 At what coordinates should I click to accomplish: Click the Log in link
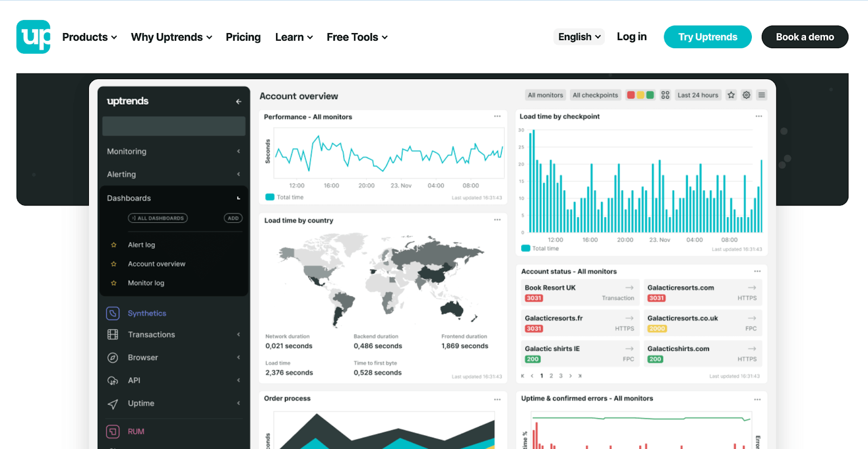click(631, 36)
